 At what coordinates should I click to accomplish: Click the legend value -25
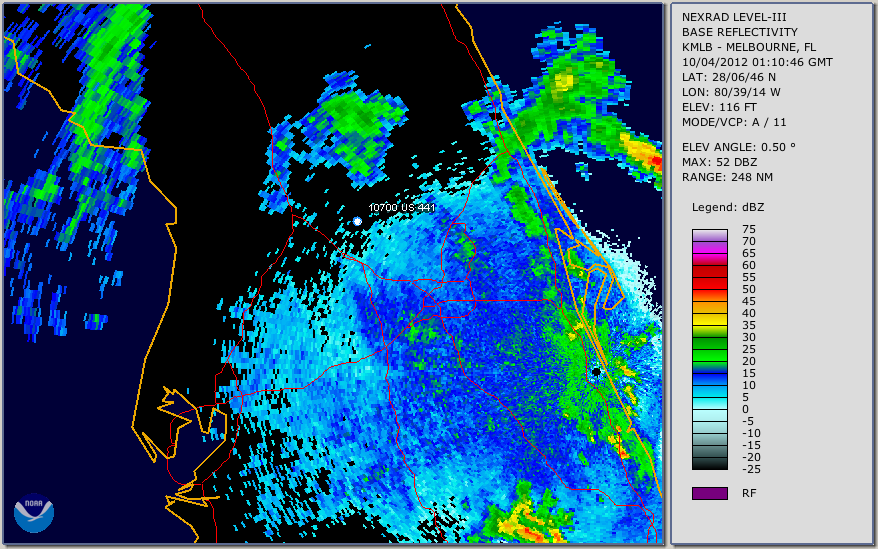(751, 469)
